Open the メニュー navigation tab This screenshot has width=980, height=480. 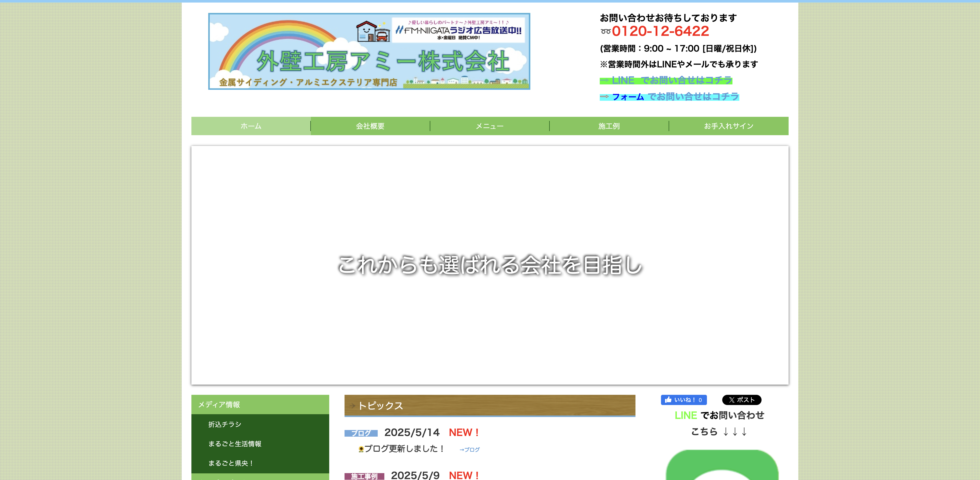pos(490,126)
